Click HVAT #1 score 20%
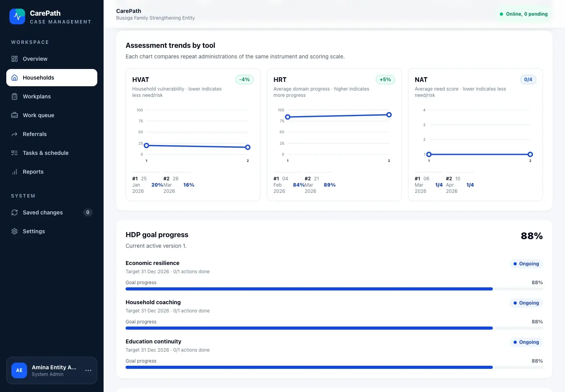The width and height of the screenshot is (565, 392). tap(157, 185)
